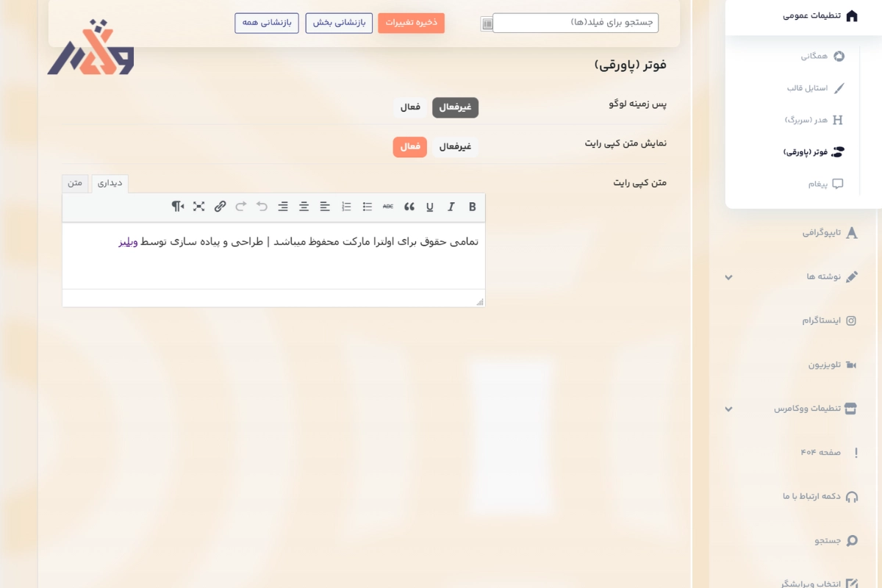The image size is (882, 588).
Task: Click the H icon of هدر (سربرگ)
Action: (837, 120)
